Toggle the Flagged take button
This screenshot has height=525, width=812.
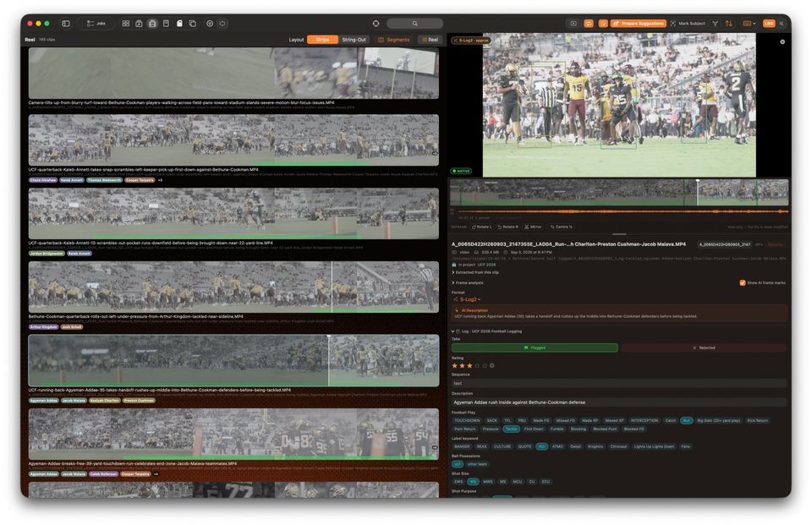click(535, 348)
